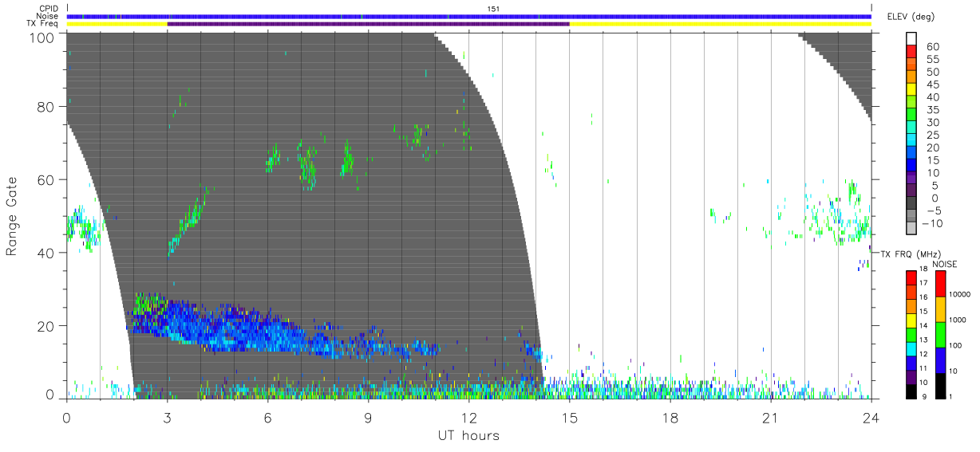Click the y-axis tick label 80

click(44, 107)
